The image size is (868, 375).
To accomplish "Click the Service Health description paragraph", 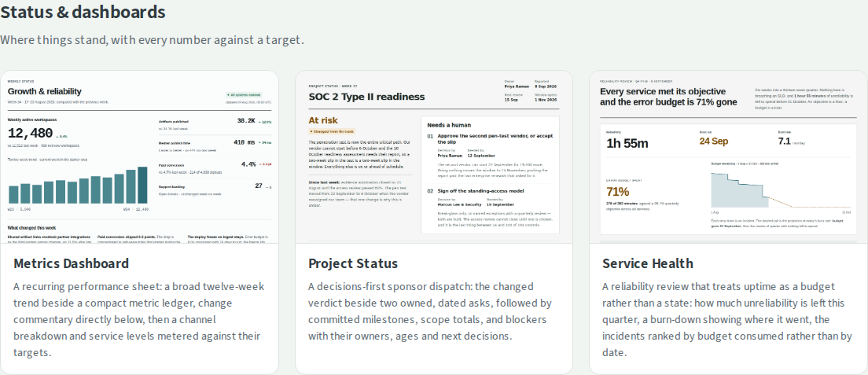I will click(x=726, y=320).
